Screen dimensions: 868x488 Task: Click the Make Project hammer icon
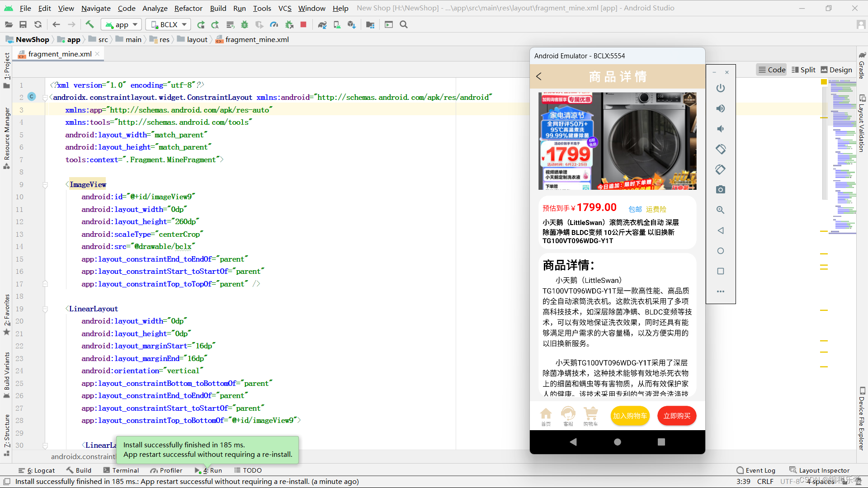point(90,24)
